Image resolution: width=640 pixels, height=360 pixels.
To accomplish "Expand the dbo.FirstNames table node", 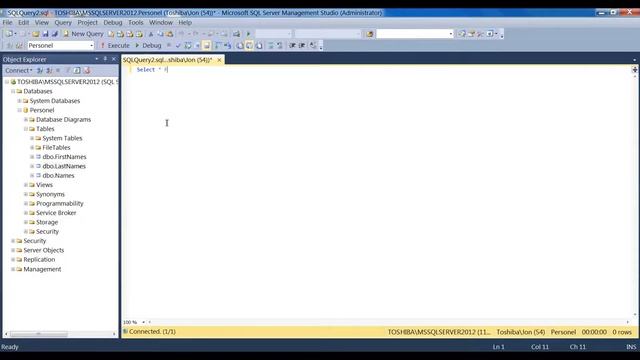I will click(x=32, y=157).
